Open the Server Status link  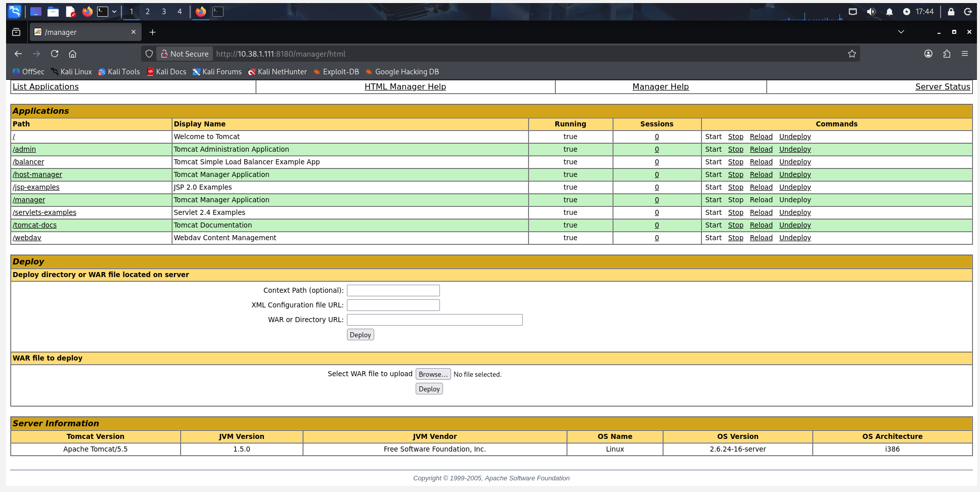[x=943, y=86]
